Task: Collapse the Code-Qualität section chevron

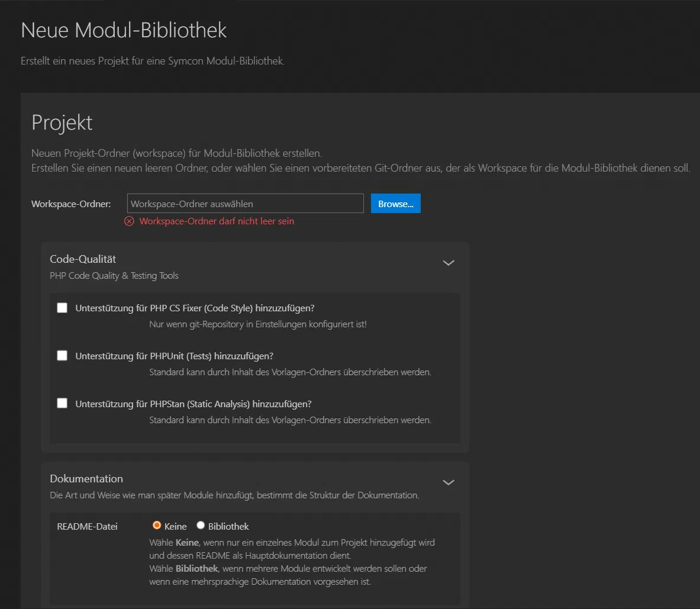Action: [448, 263]
